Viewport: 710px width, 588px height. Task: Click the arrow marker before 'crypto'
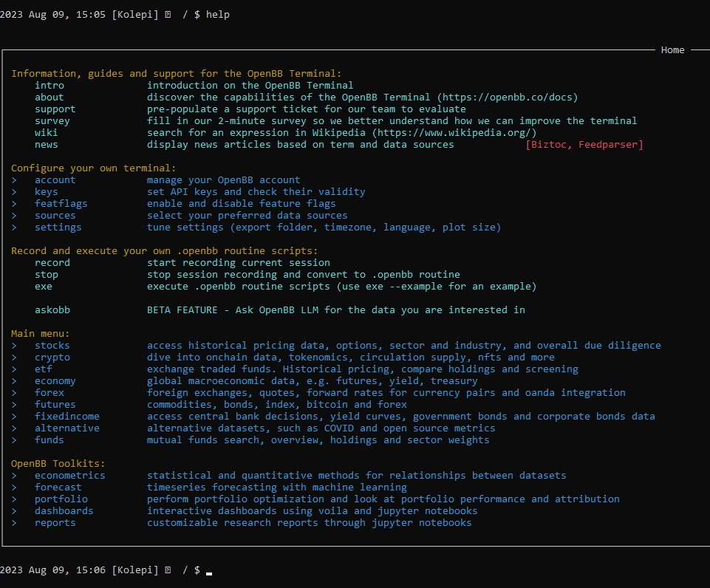[14, 357]
